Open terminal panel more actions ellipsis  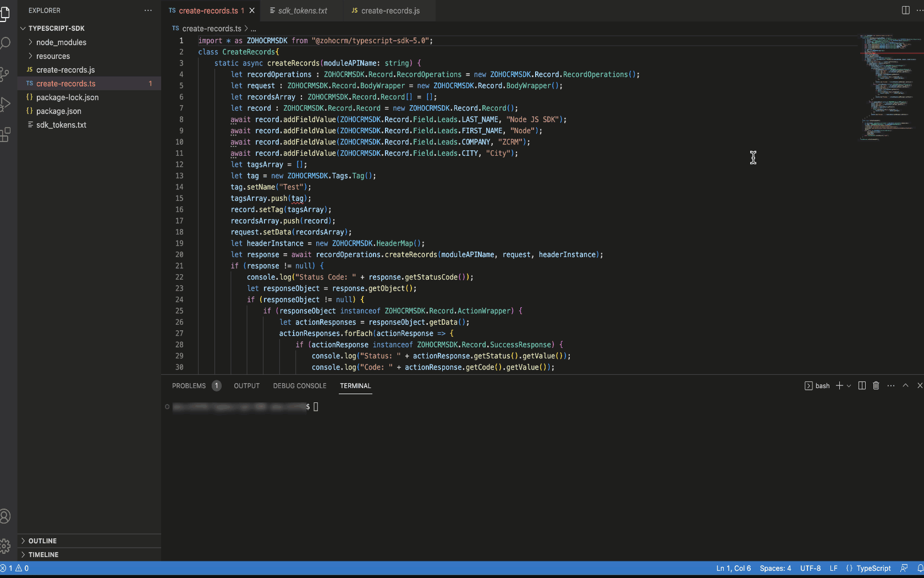(891, 386)
